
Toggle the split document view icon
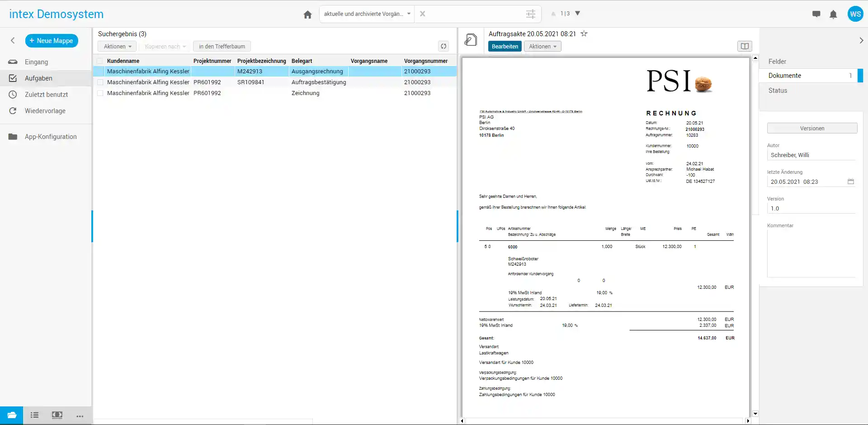745,46
